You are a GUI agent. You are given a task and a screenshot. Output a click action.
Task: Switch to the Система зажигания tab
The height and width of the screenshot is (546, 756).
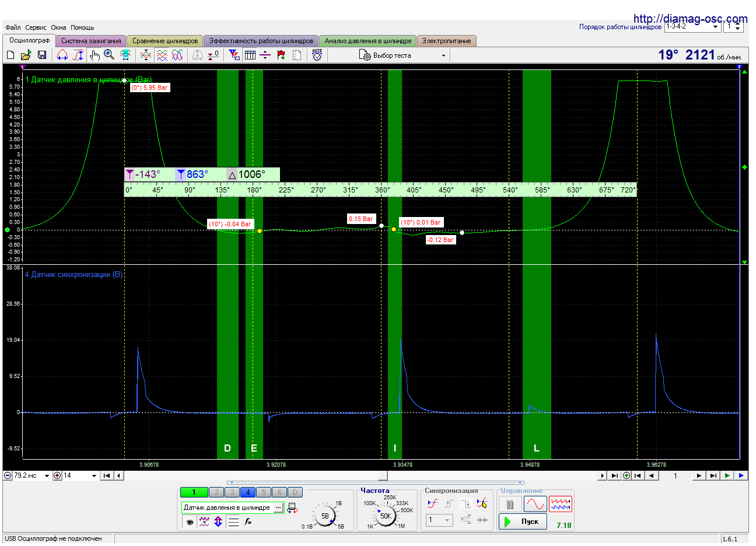91,41
